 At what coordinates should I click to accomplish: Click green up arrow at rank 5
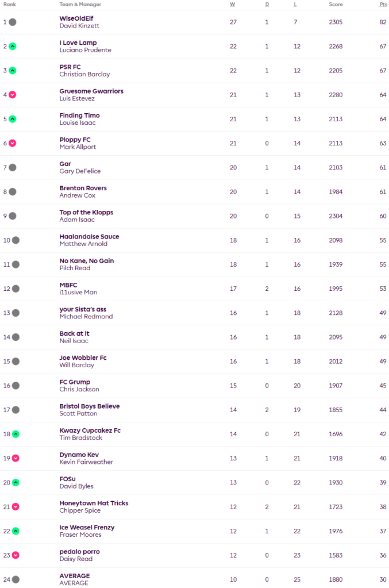coord(13,119)
